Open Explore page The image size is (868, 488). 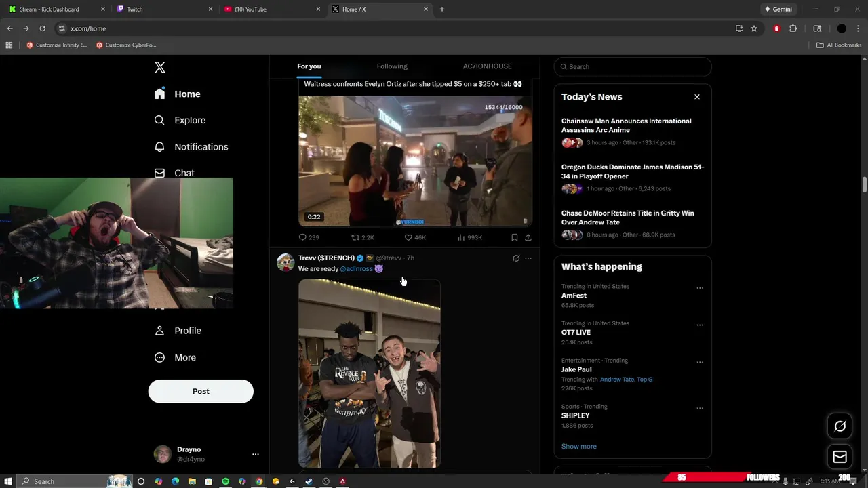pos(180,120)
